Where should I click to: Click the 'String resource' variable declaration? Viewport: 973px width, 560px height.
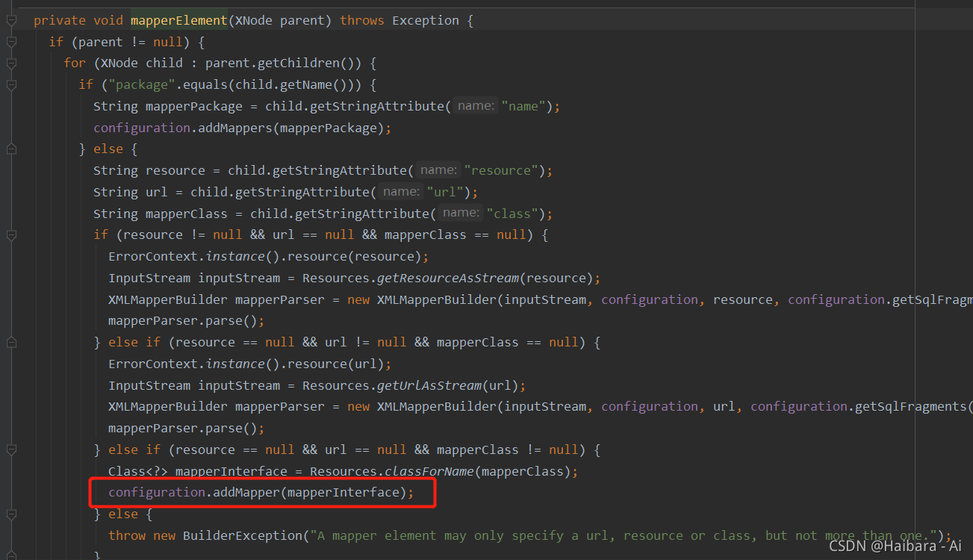click(x=149, y=170)
